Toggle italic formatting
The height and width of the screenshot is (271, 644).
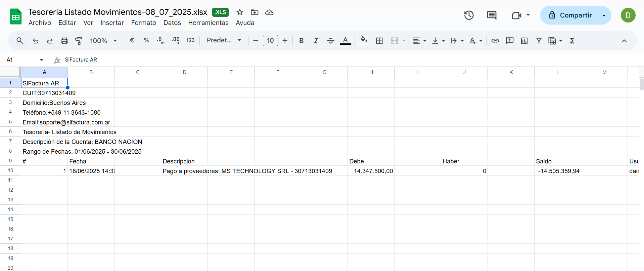316,41
